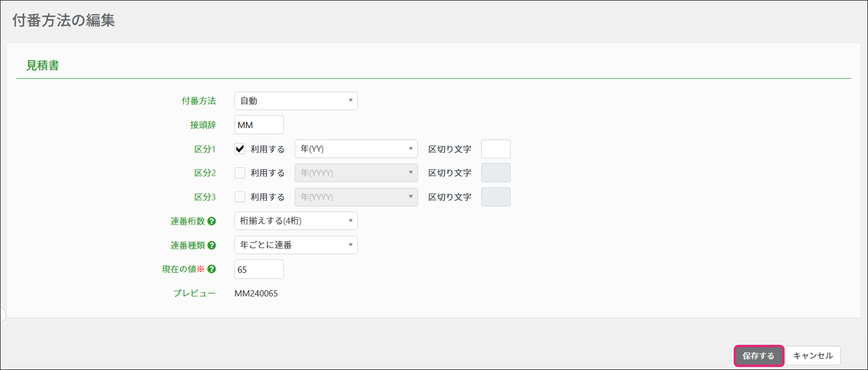
Task: Click help icon next to 連番種類
Action: [x=211, y=245]
